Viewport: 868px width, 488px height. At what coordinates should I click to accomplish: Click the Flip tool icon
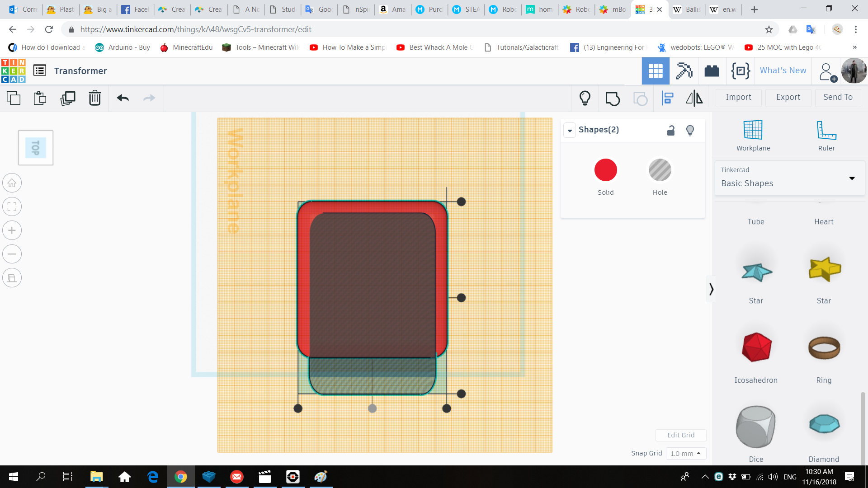694,98
